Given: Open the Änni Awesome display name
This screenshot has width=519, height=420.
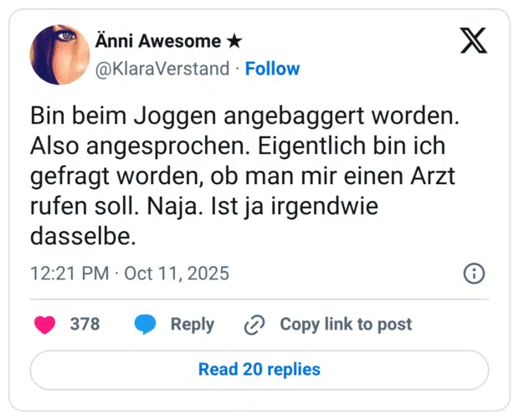Looking at the screenshot, I should pyautogui.click(x=159, y=40).
